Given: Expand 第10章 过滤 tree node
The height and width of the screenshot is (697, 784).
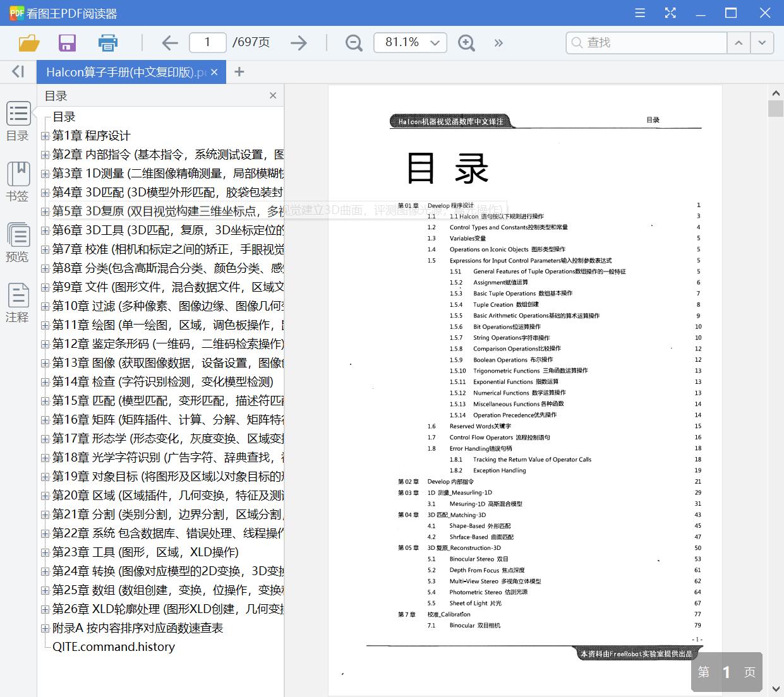Looking at the screenshot, I should pyautogui.click(x=45, y=306).
